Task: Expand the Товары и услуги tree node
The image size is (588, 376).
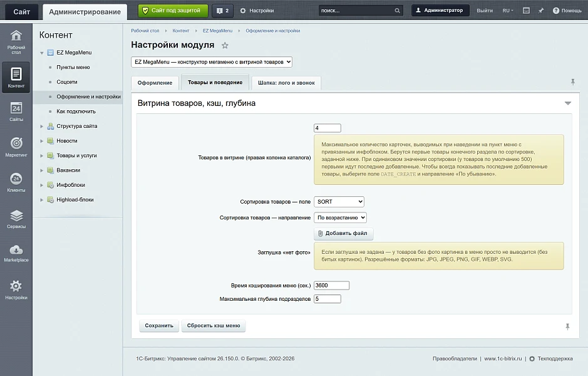Action: [42, 156]
